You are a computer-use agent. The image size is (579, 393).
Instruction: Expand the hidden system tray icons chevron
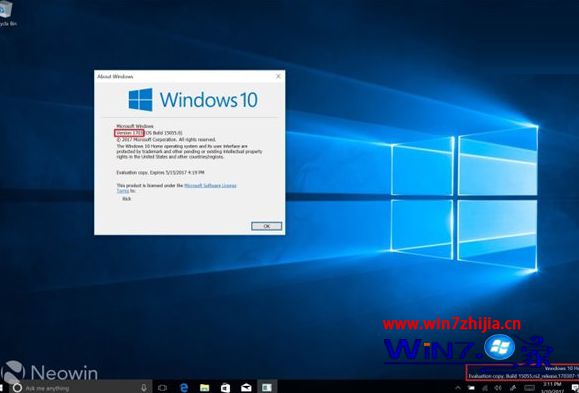(x=458, y=388)
